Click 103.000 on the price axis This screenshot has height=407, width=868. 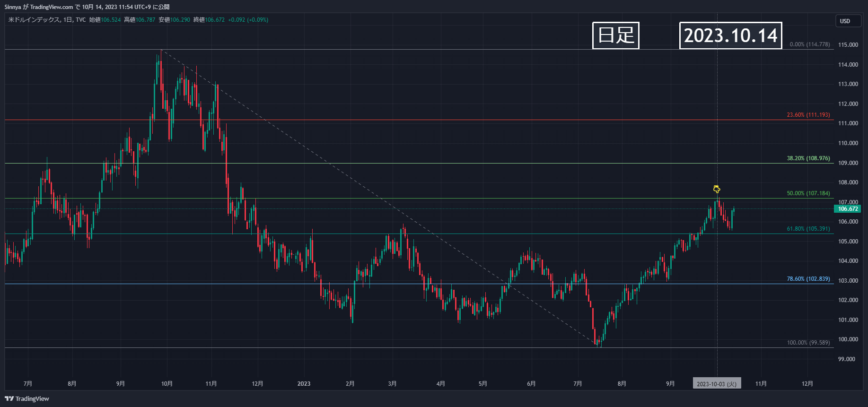point(848,281)
